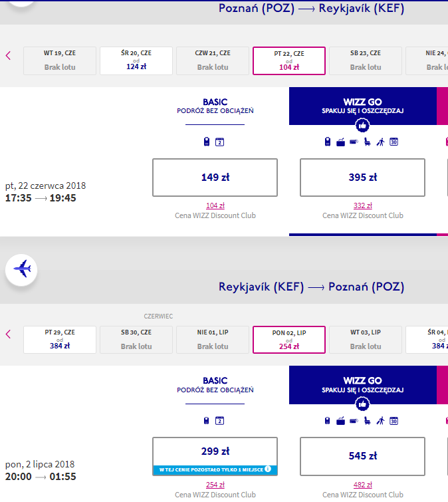The image size is (448, 502).
Task: Click the info icon on the one-seat-left banner
Action: (268, 469)
